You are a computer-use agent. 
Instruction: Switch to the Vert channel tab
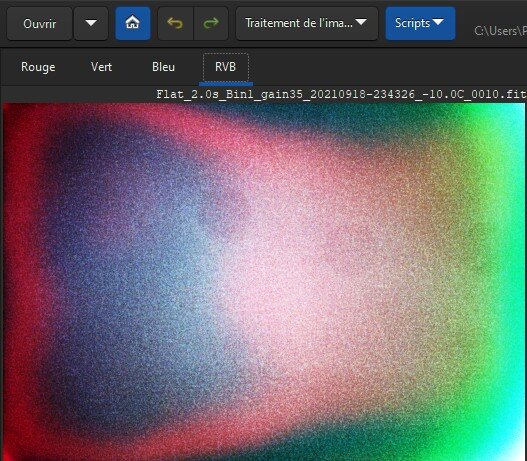(x=101, y=67)
